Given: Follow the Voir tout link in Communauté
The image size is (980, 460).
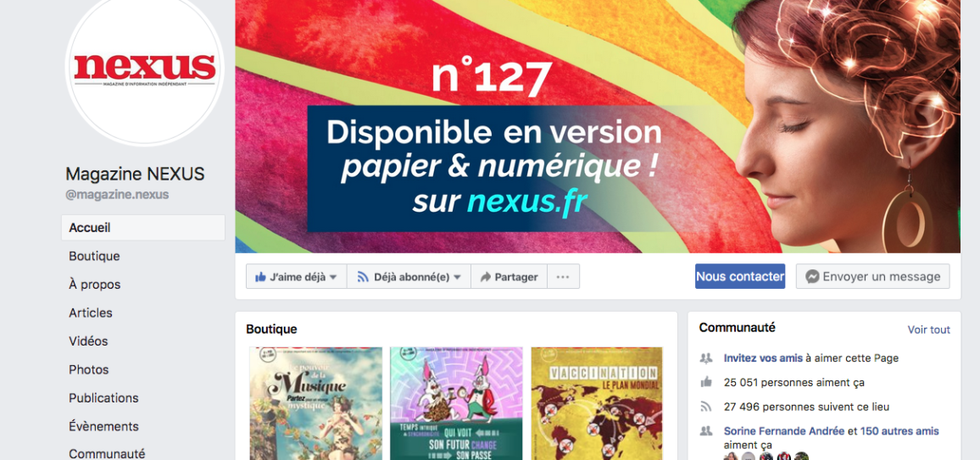Looking at the screenshot, I should click(x=929, y=330).
